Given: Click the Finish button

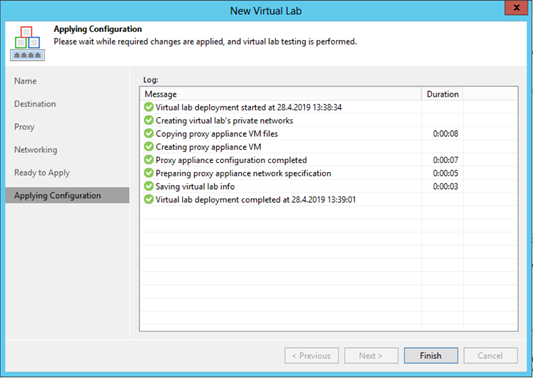Looking at the screenshot, I should click(x=431, y=356).
